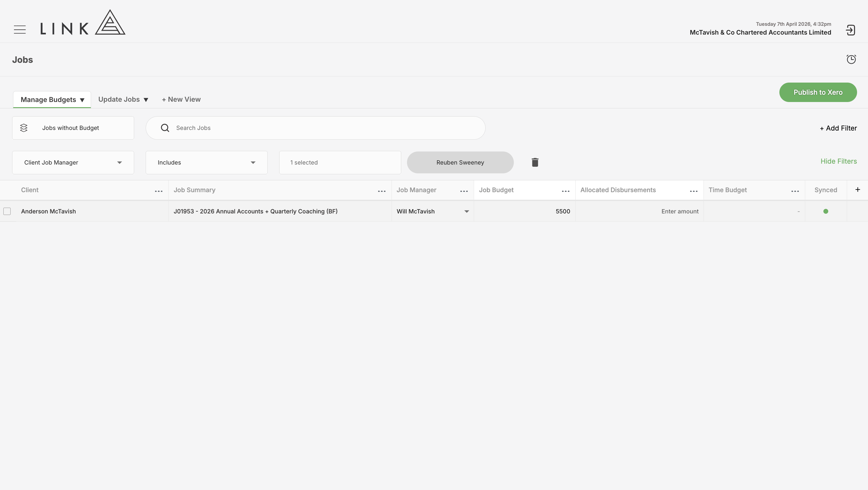
Task: Click the Time Budget dash cell
Action: pos(798,211)
